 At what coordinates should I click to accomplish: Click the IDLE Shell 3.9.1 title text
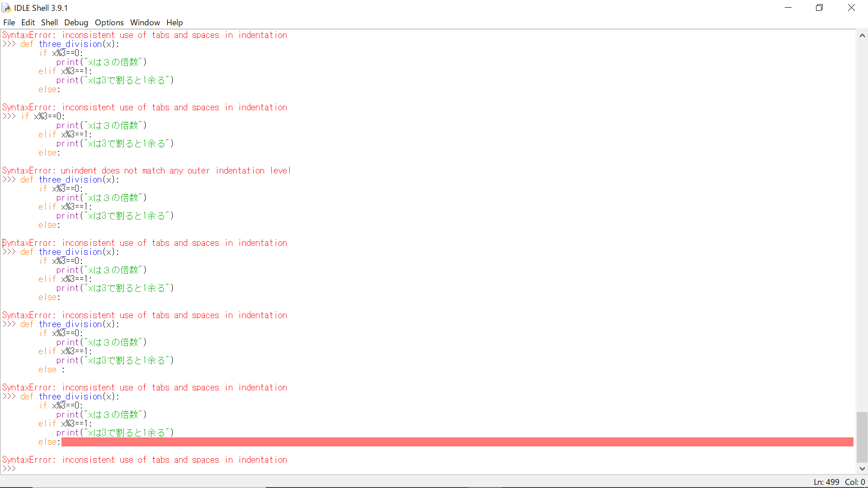[41, 8]
